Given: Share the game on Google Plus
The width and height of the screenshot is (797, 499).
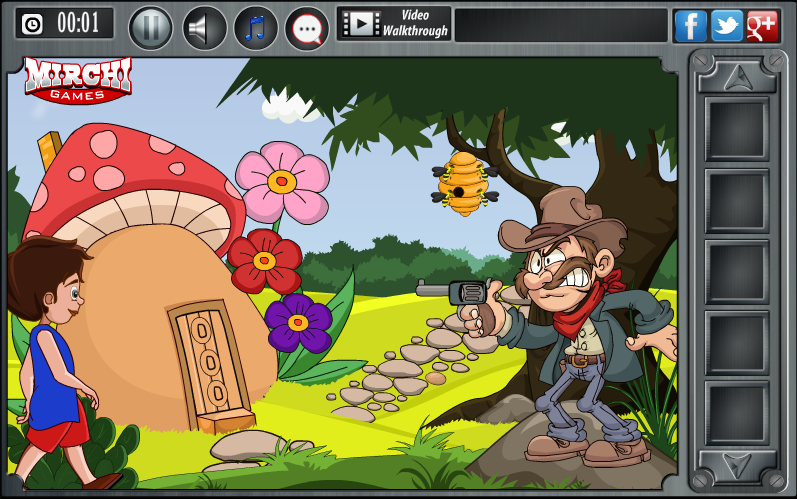Looking at the screenshot, I should (762, 25).
